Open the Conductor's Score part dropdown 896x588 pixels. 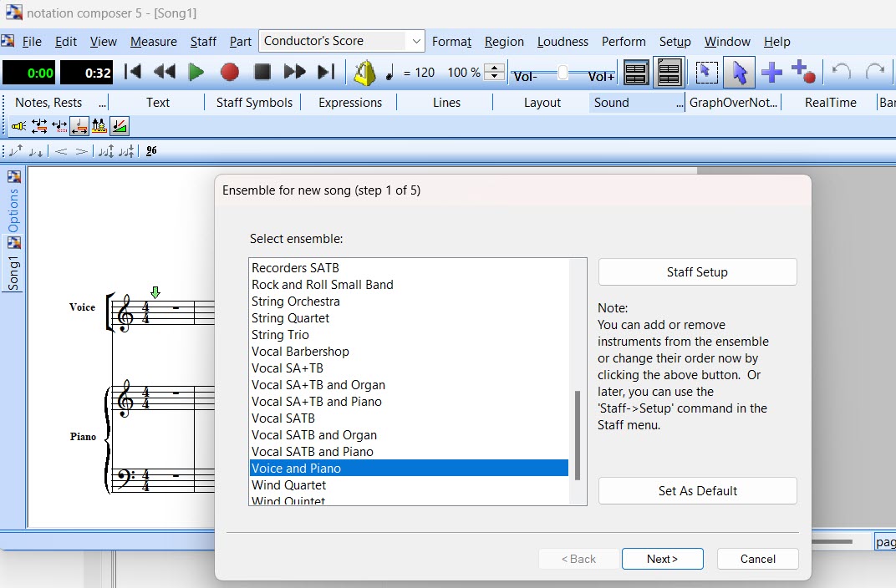click(415, 41)
